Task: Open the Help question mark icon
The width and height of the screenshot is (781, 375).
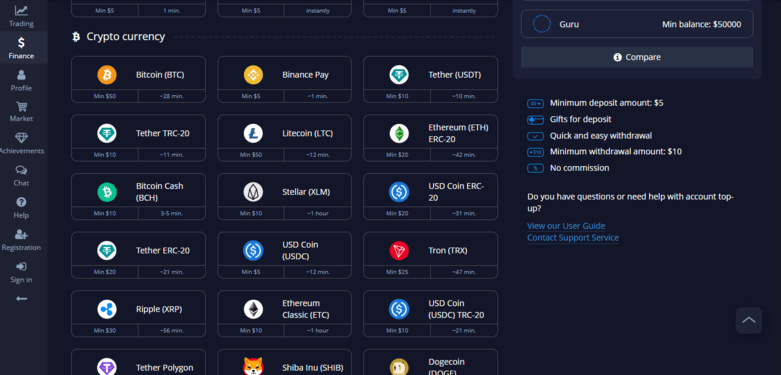Action: pyautogui.click(x=21, y=202)
